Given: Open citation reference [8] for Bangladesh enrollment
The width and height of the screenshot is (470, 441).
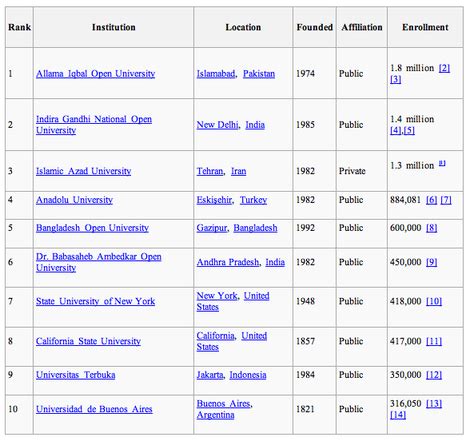Looking at the screenshot, I should click(432, 228).
